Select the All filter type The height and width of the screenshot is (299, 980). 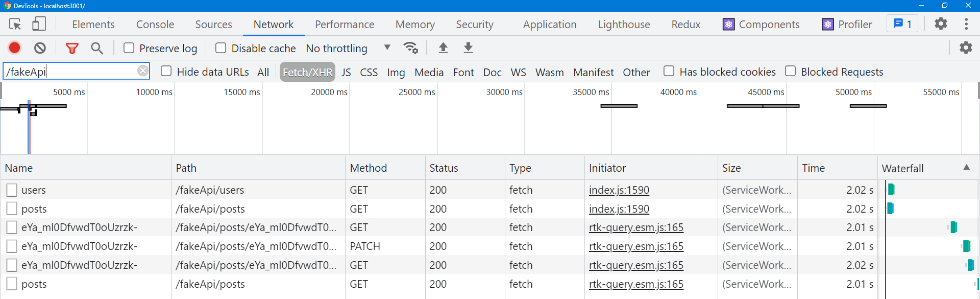[263, 72]
